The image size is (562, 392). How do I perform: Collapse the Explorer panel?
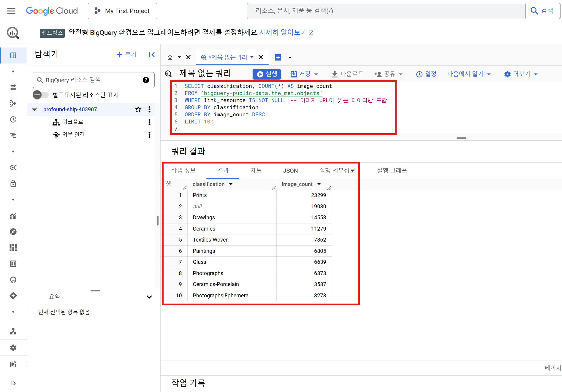(x=152, y=55)
